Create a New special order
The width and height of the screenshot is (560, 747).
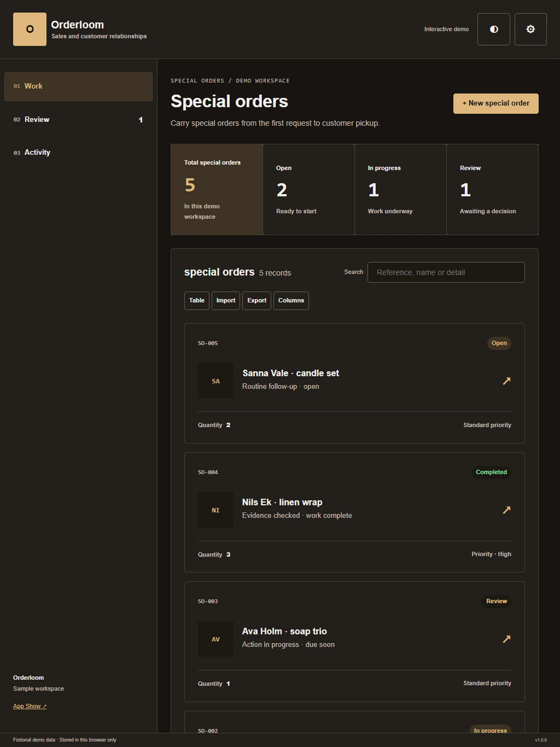click(496, 103)
